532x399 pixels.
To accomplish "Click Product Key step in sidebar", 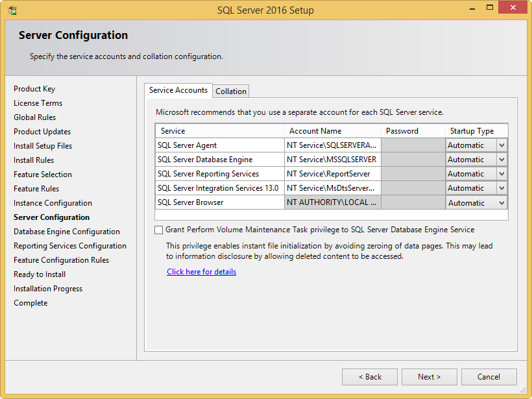I will point(34,89).
